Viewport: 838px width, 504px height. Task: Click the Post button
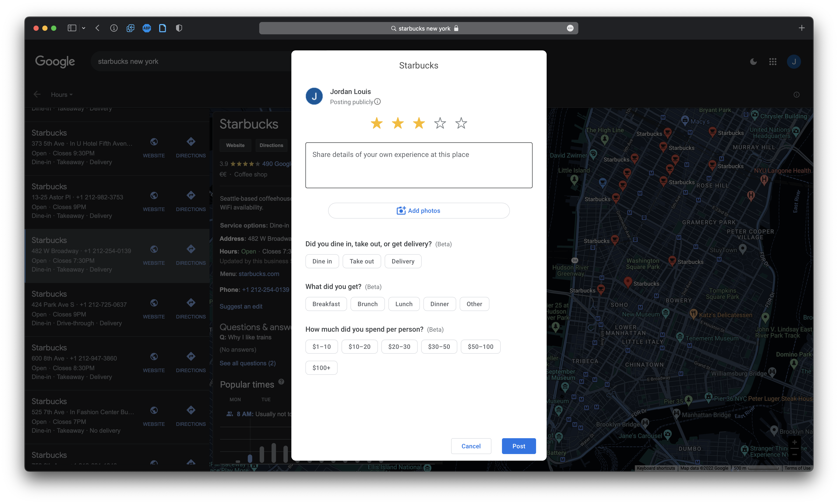[518, 446]
